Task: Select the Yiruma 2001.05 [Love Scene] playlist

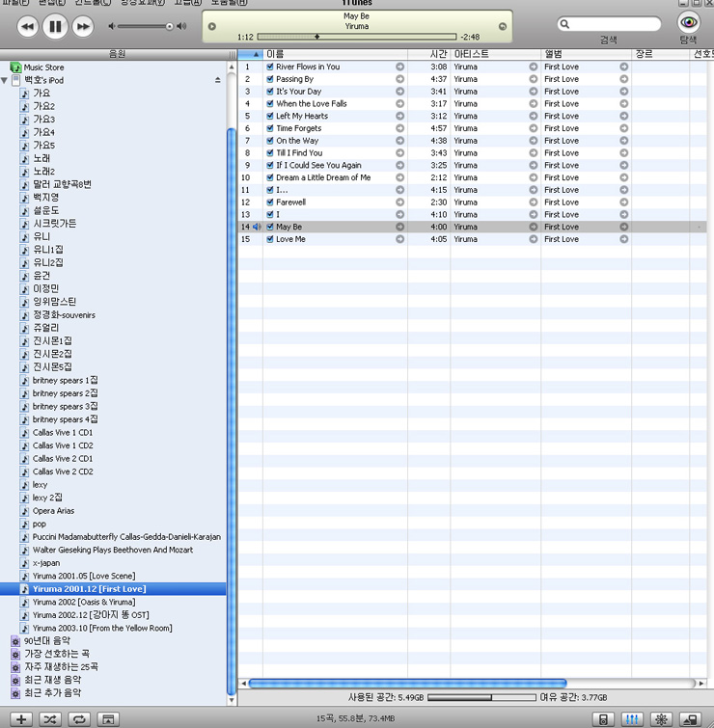Action: pos(84,577)
